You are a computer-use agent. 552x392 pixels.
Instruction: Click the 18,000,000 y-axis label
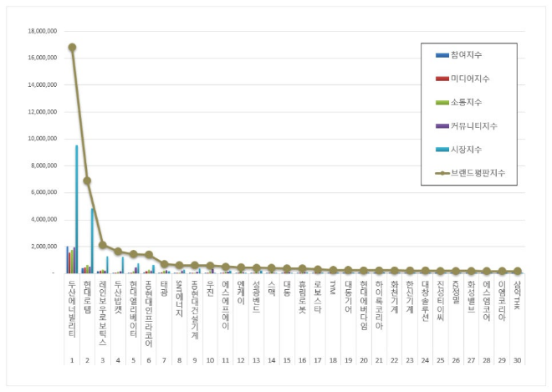(41, 31)
